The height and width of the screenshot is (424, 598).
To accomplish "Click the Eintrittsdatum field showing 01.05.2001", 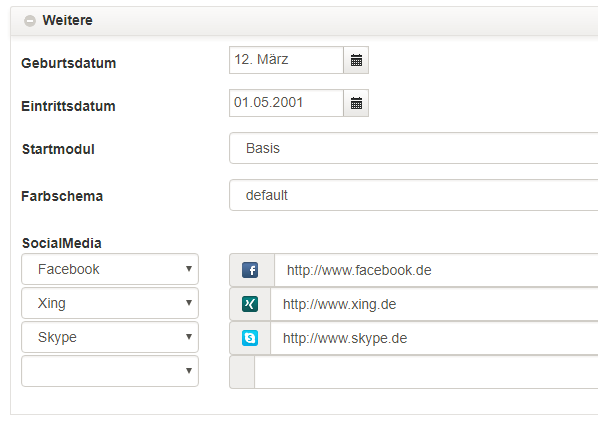I will point(286,103).
